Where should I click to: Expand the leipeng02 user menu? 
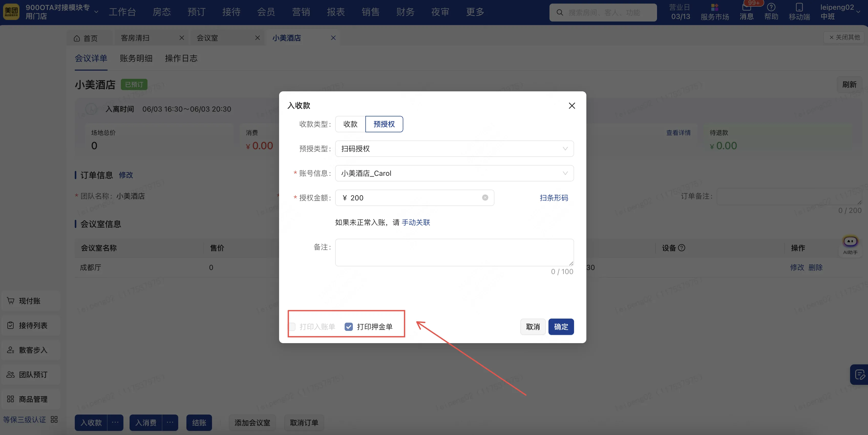pyautogui.click(x=858, y=12)
